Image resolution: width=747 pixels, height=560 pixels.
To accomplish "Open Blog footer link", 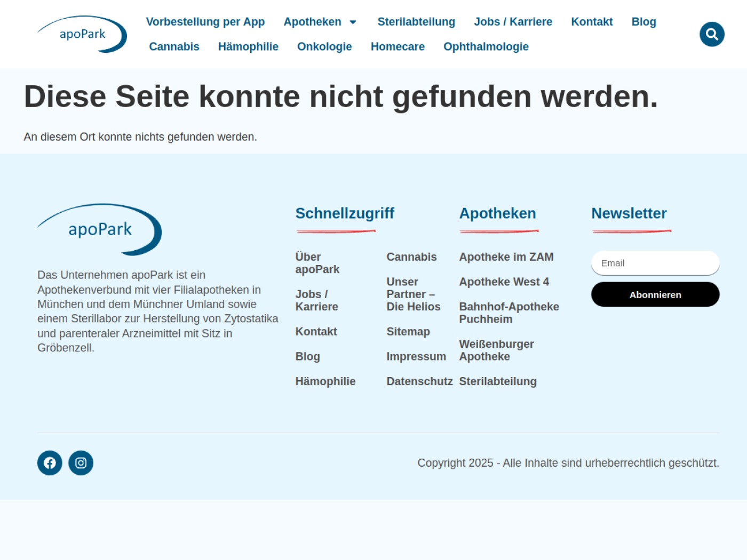I will pyautogui.click(x=308, y=357).
